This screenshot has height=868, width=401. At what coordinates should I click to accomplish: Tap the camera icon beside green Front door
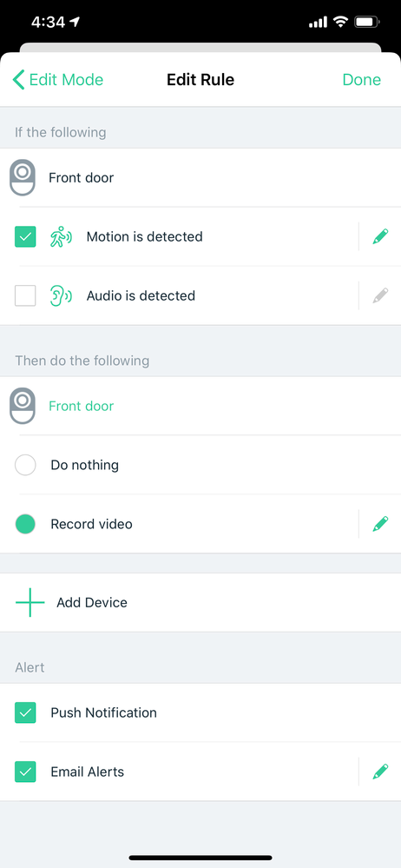[x=23, y=406]
